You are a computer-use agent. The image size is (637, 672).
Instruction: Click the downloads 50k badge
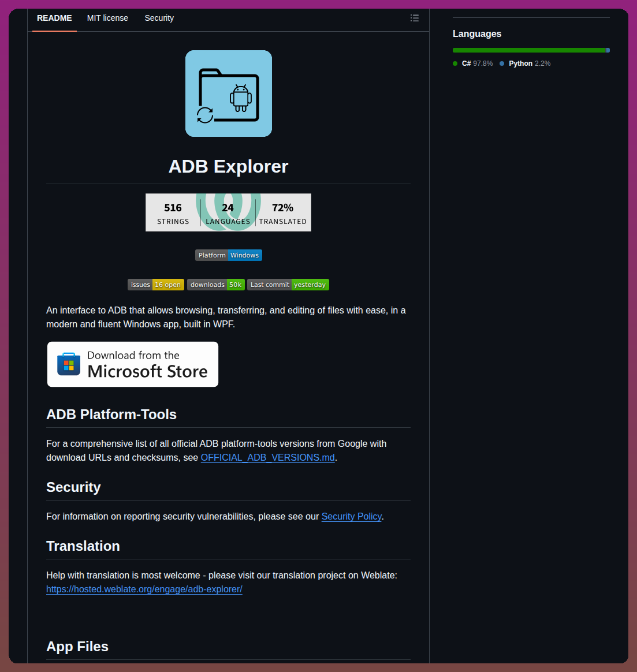point(216,285)
